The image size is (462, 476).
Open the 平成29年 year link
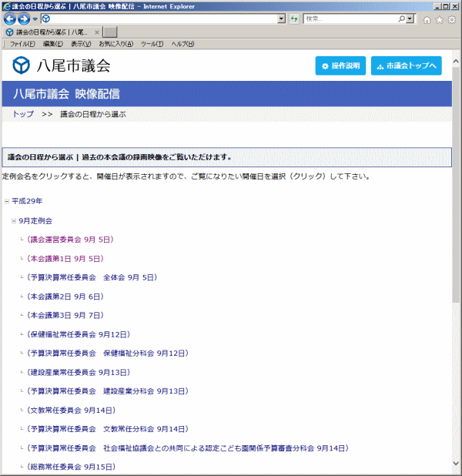point(27,201)
